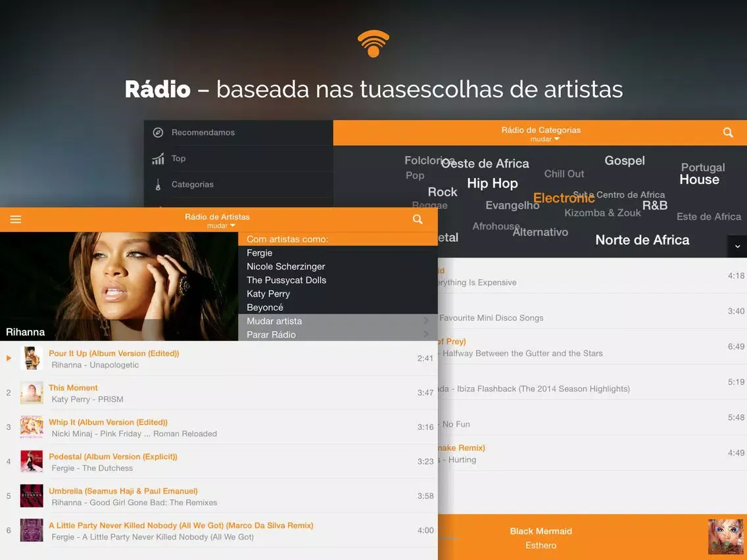Select Parar Rádio option

338,335
